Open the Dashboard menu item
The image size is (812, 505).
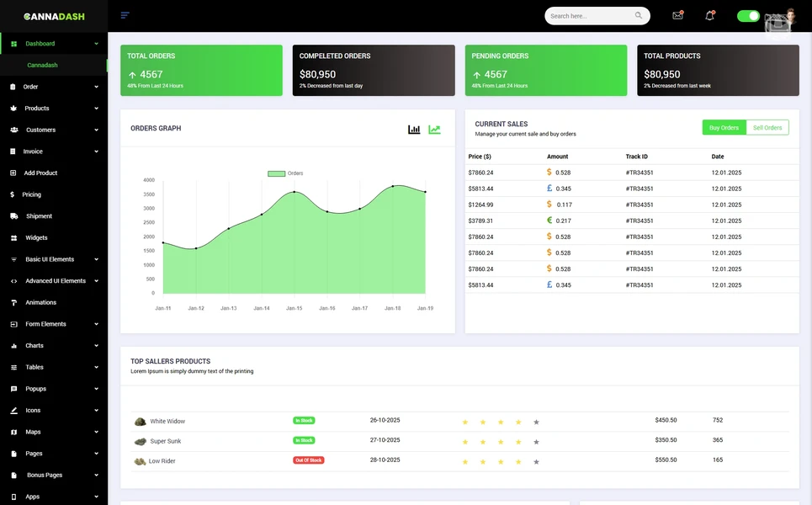point(40,43)
